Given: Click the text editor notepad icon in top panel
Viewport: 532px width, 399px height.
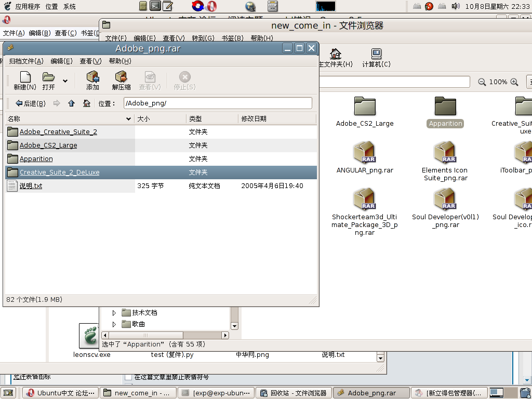Looking at the screenshot, I should (x=167, y=6).
